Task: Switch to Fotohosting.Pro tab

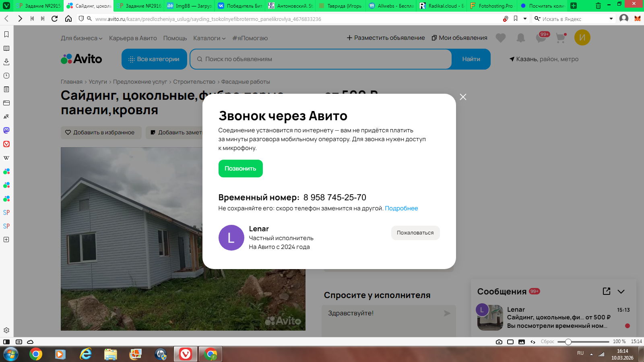Action: click(x=492, y=6)
